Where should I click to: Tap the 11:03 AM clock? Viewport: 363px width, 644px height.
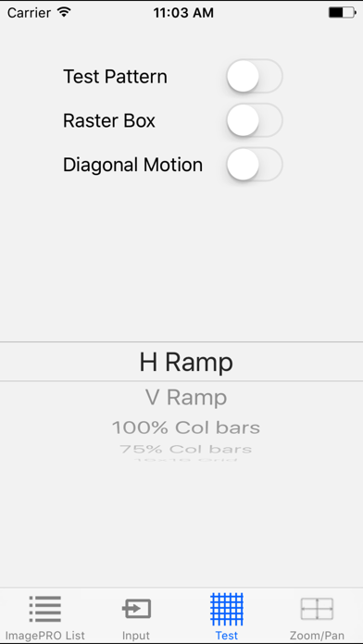[x=183, y=13]
